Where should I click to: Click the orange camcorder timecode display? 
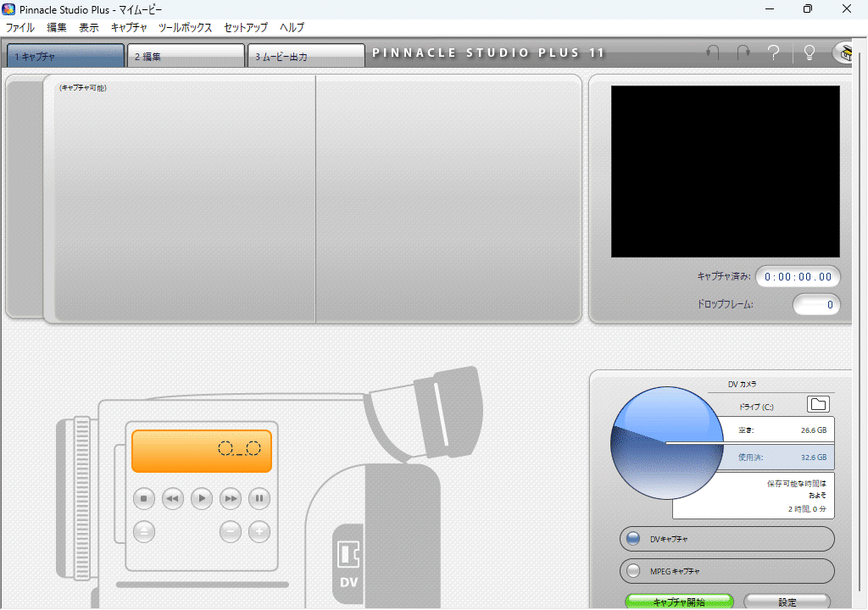click(202, 451)
